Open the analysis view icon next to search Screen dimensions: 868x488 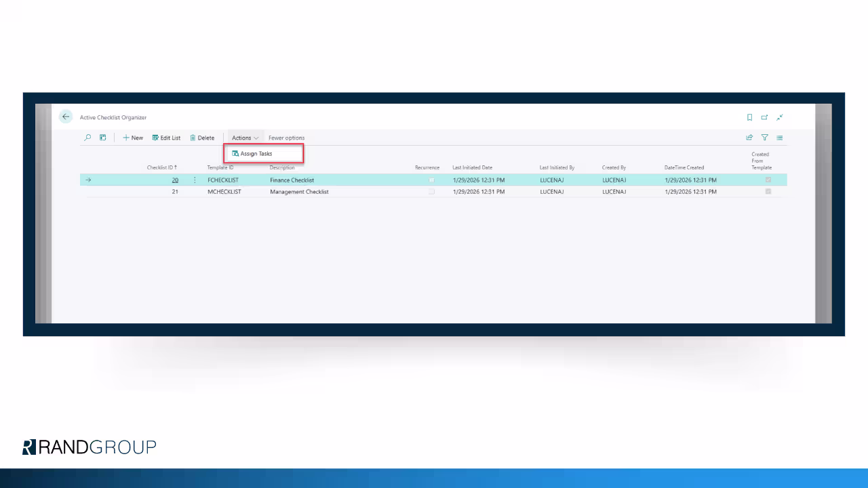pos(102,138)
